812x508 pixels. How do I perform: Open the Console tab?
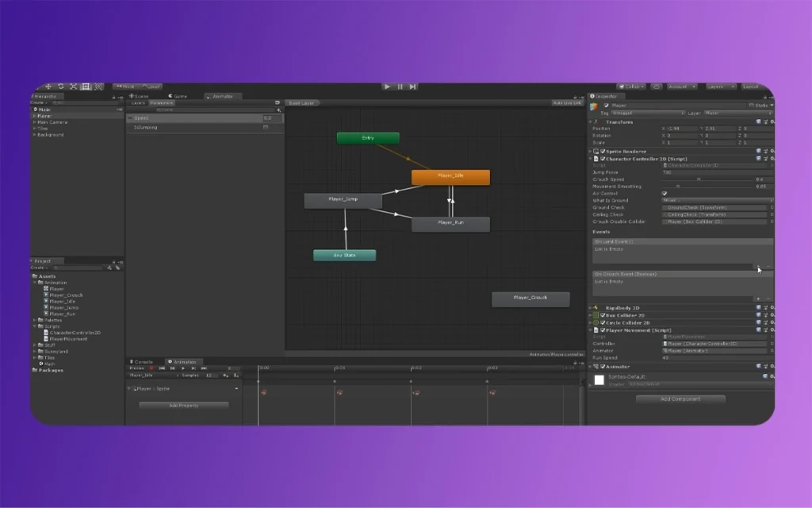tap(142, 362)
